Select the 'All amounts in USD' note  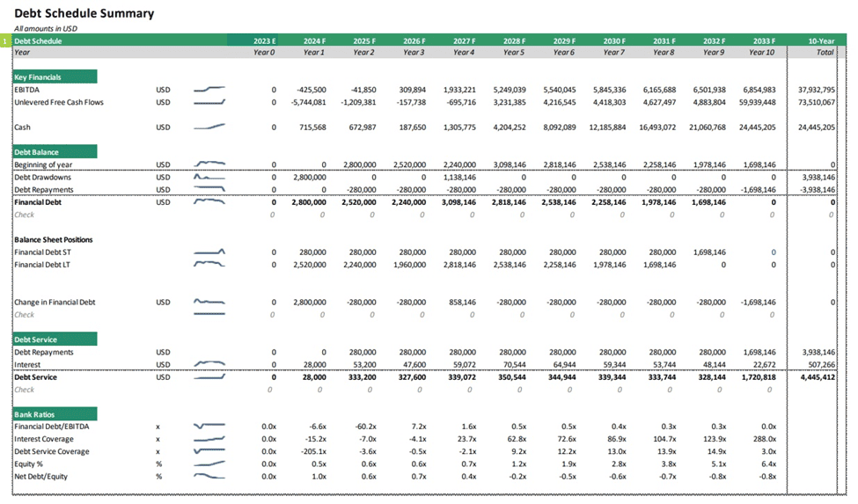coord(46,28)
